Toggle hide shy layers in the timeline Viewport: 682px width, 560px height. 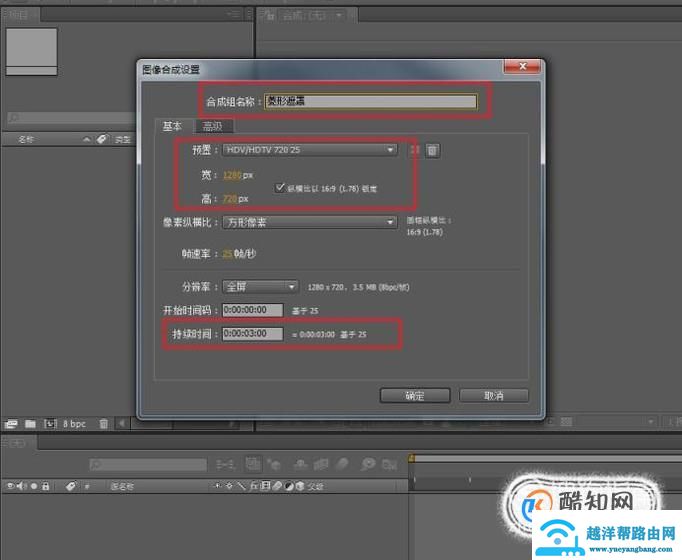[x=301, y=465]
